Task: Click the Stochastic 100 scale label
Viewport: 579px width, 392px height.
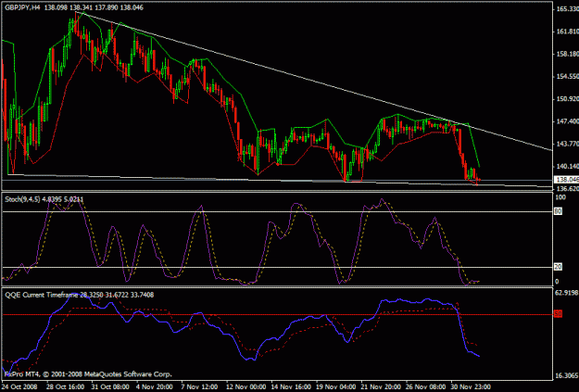Action: coord(560,197)
